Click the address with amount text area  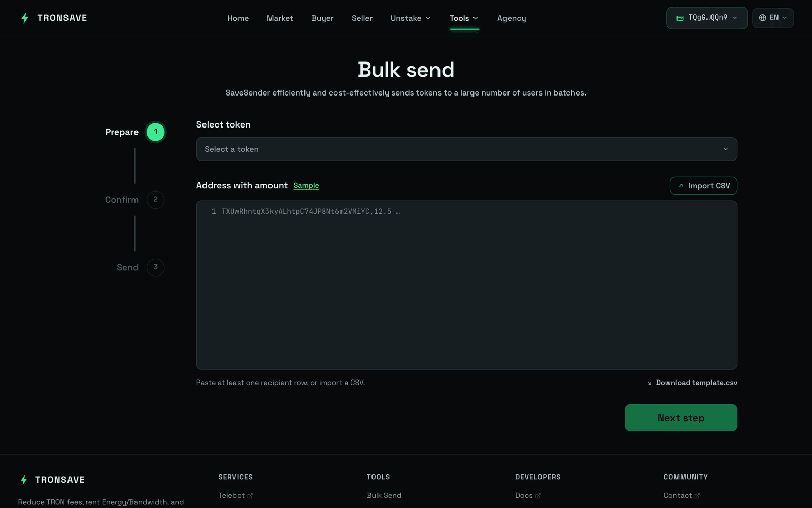pos(466,285)
